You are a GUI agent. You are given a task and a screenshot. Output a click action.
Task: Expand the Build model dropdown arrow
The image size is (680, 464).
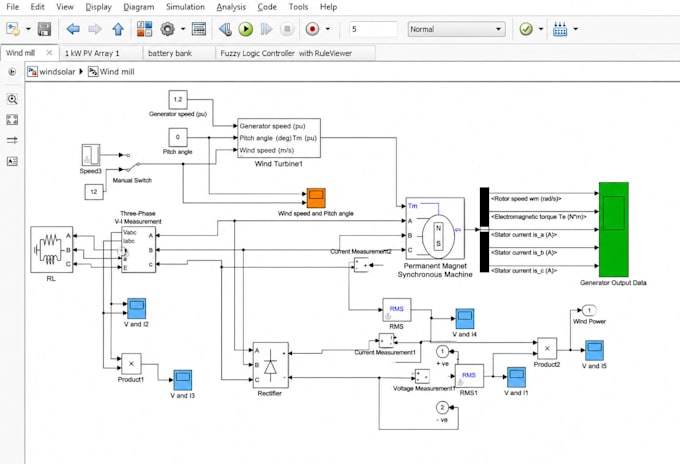point(575,29)
